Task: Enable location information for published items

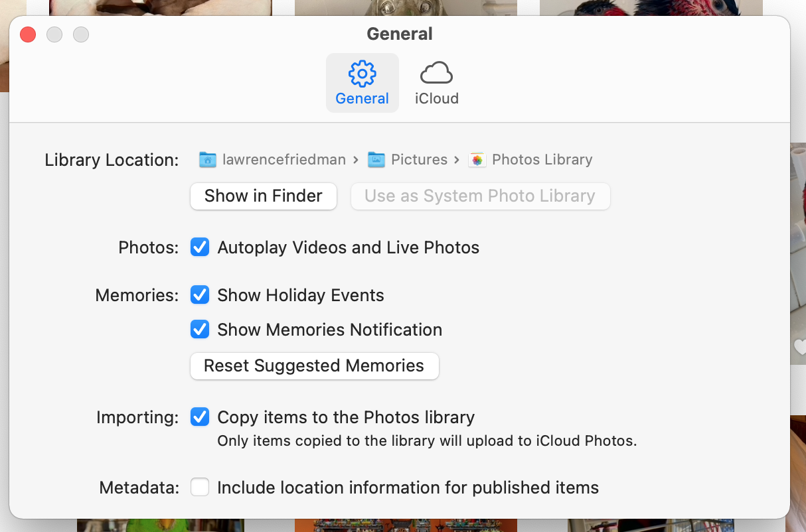Action: pos(200,488)
